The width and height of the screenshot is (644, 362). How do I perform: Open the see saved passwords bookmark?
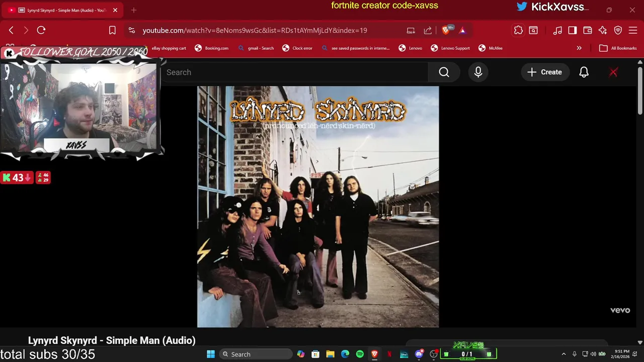coord(355,48)
